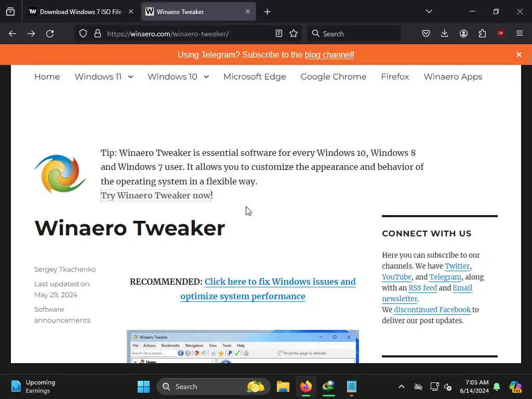Viewport: 532px width, 399px height.
Task: Visit the Telegram channel link
Action: pos(445,277)
